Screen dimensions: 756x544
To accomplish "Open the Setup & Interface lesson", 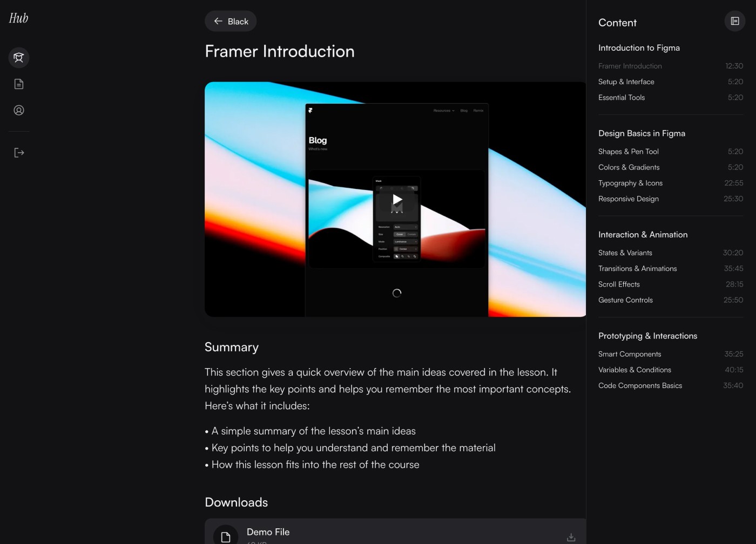I will pyautogui.click(x=671, y=81).
